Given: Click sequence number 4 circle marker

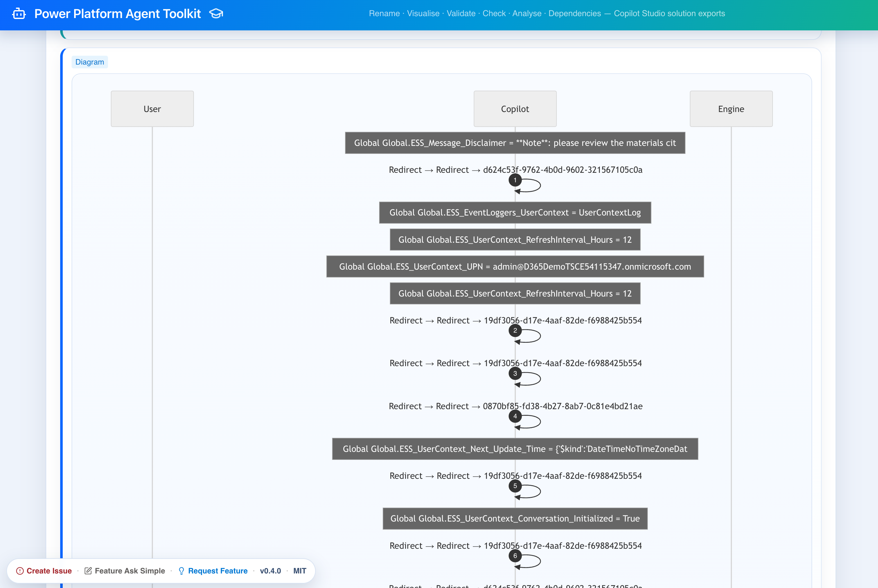Looking at the screenshot, I should pos(515,416).
